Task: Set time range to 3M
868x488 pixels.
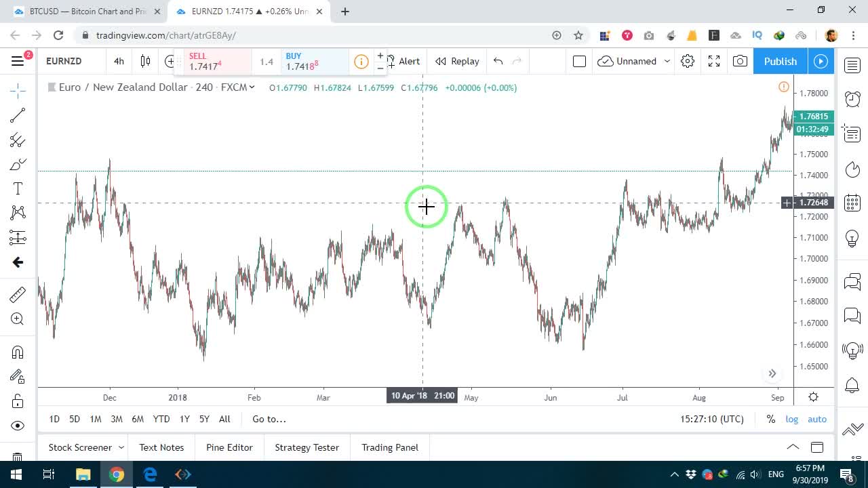Action: 117,419
